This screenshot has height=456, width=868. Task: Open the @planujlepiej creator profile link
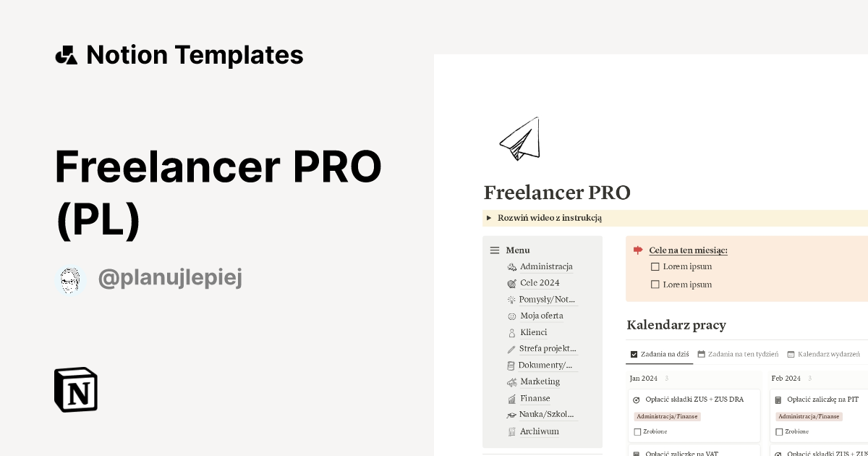(x=170, y=277)
